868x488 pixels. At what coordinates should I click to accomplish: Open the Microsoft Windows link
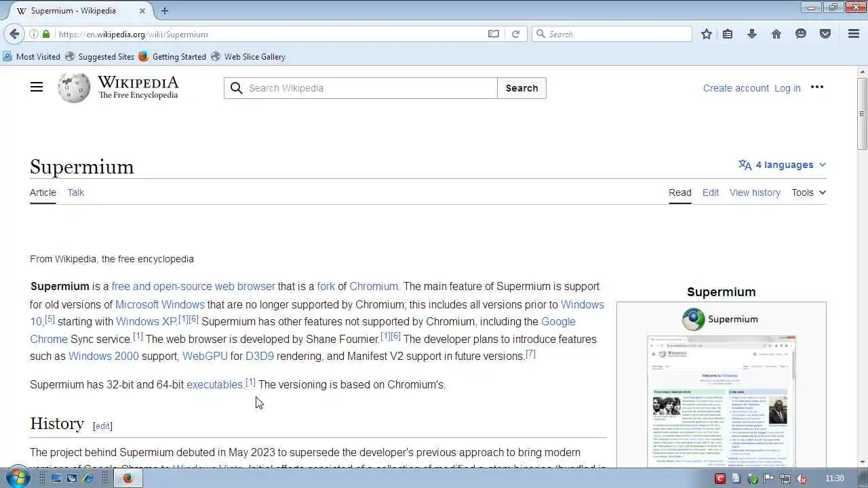pos(159,304)
